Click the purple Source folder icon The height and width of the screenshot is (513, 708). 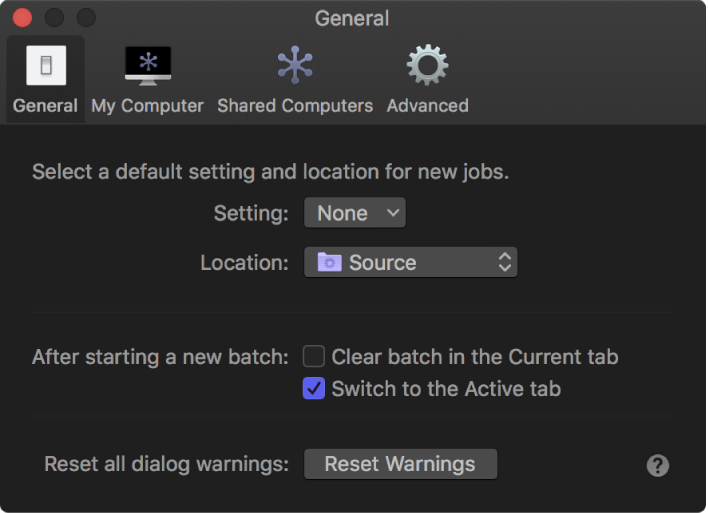(329, 262)
